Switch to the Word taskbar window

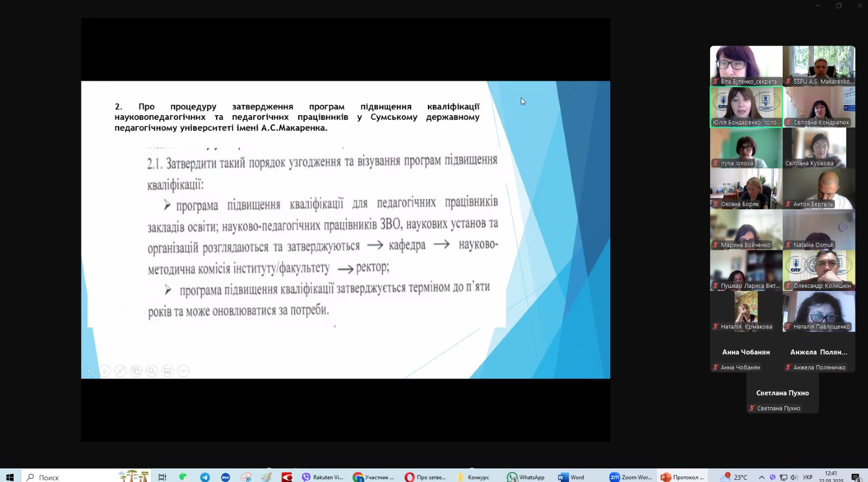[x=571, y=477]
